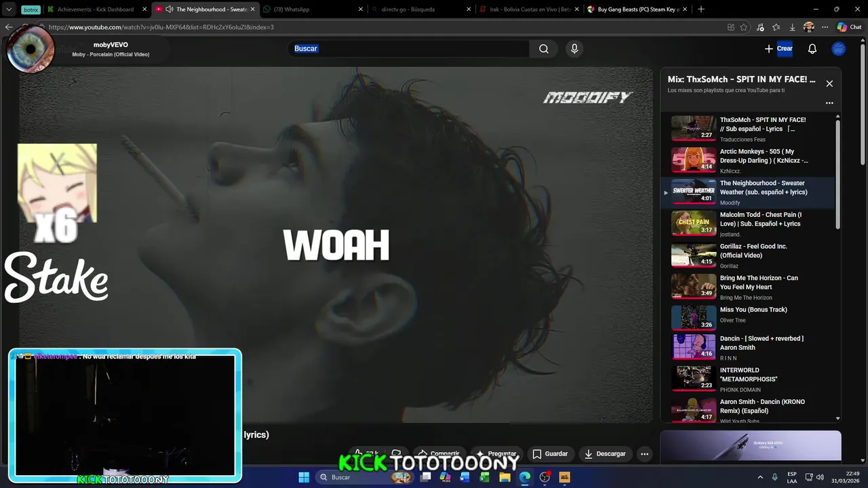The image size is (868, 488).
Task: Show hidden system tray icons chevron
Action: (x=759, y=477)
